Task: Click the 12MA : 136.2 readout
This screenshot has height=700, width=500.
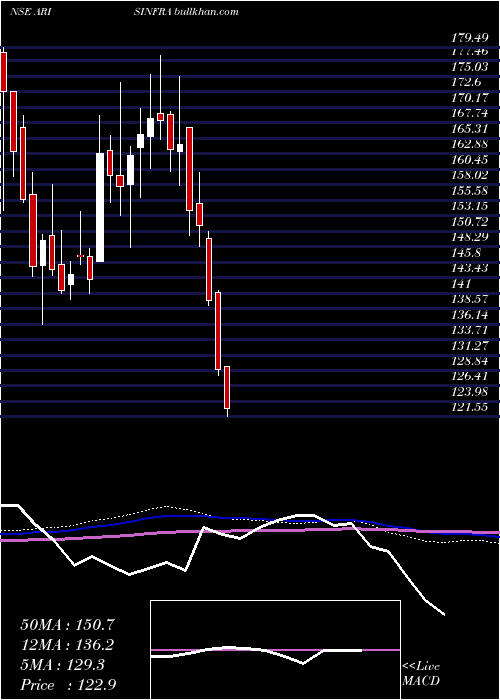Action: 68,645
